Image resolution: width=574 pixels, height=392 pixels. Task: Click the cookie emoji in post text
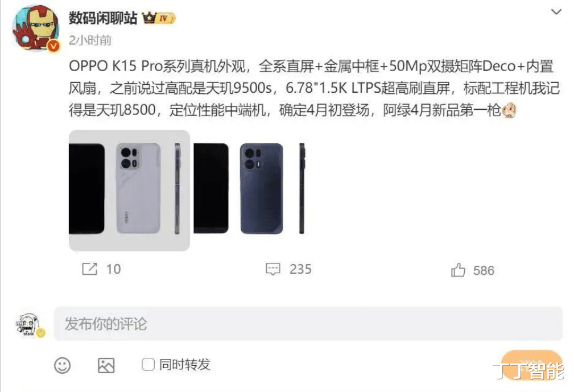tap(509, 110)
